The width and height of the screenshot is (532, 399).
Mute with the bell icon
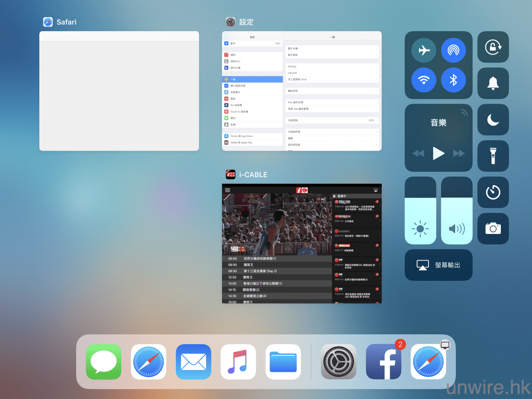(x=493, y=83)
